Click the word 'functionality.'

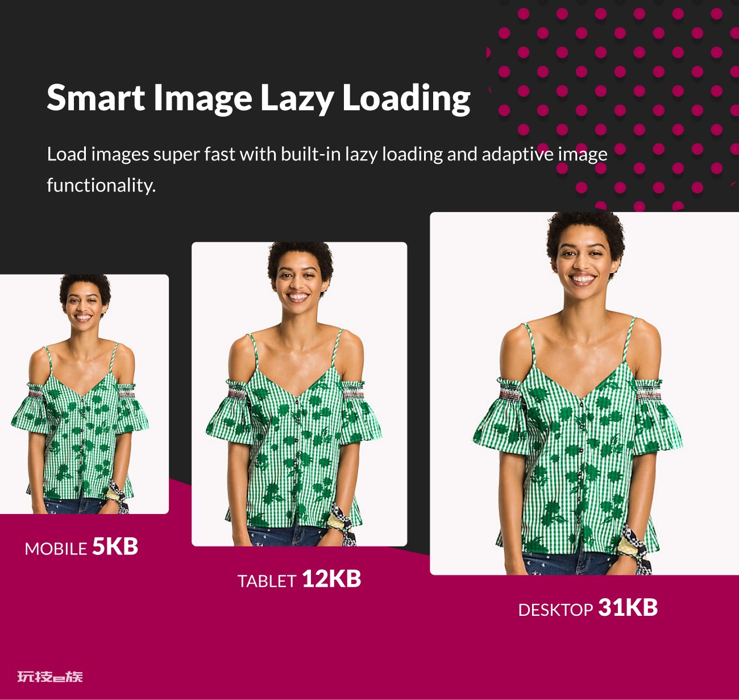(x=101, y=185)
